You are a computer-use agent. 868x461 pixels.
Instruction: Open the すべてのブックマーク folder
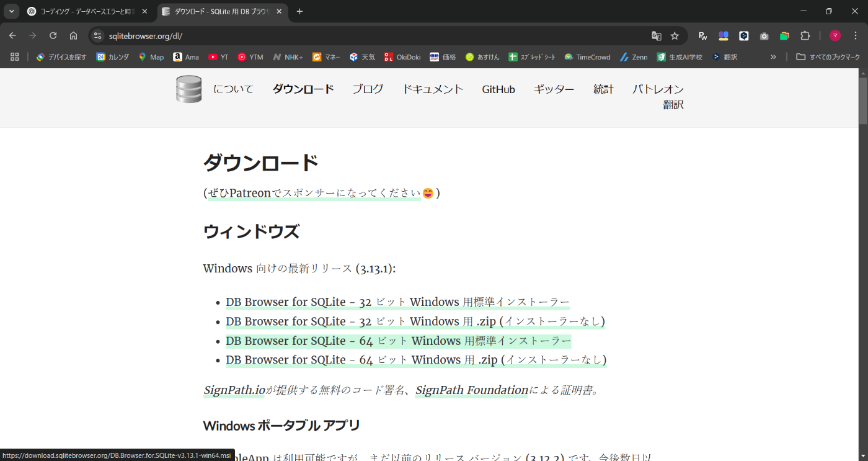coord(828,56)
